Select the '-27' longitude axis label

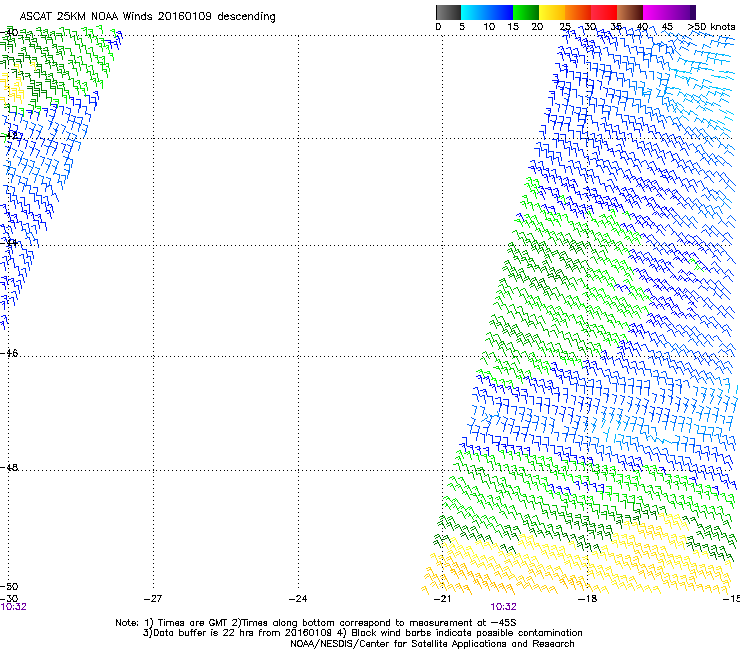[x=153, y=599]
